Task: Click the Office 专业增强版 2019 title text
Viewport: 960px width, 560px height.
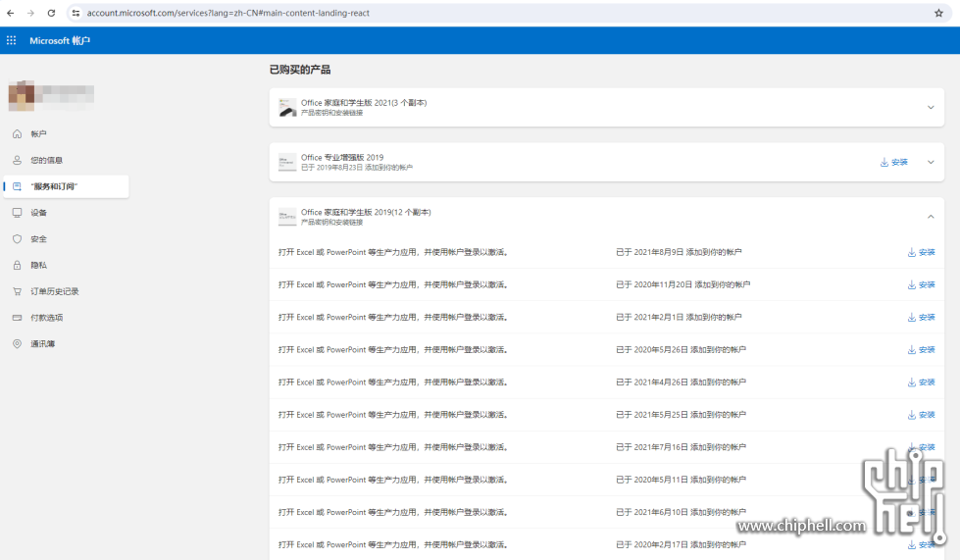Action: [x=342, y=157]
